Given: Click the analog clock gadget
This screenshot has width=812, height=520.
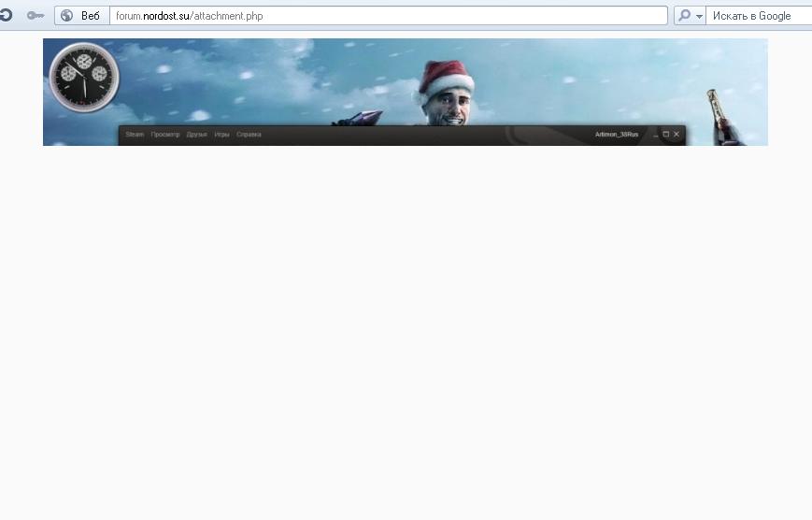Looking at the screenshot, I should pos(84,78).
